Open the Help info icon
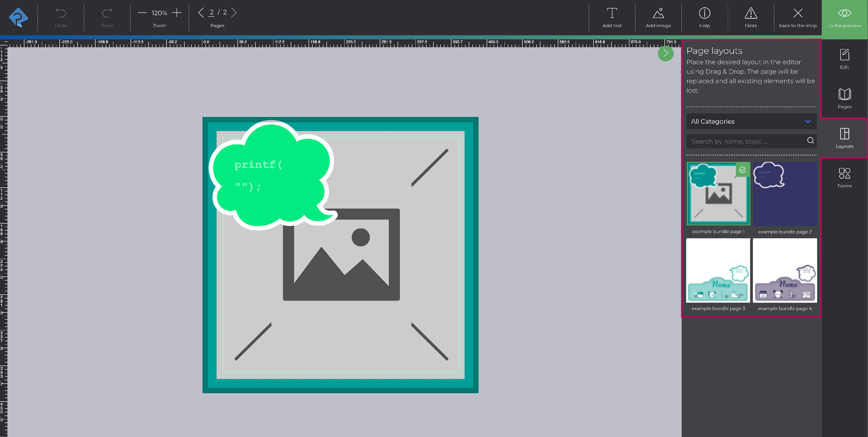Screen dimensions: 868x437 [704, 14]
